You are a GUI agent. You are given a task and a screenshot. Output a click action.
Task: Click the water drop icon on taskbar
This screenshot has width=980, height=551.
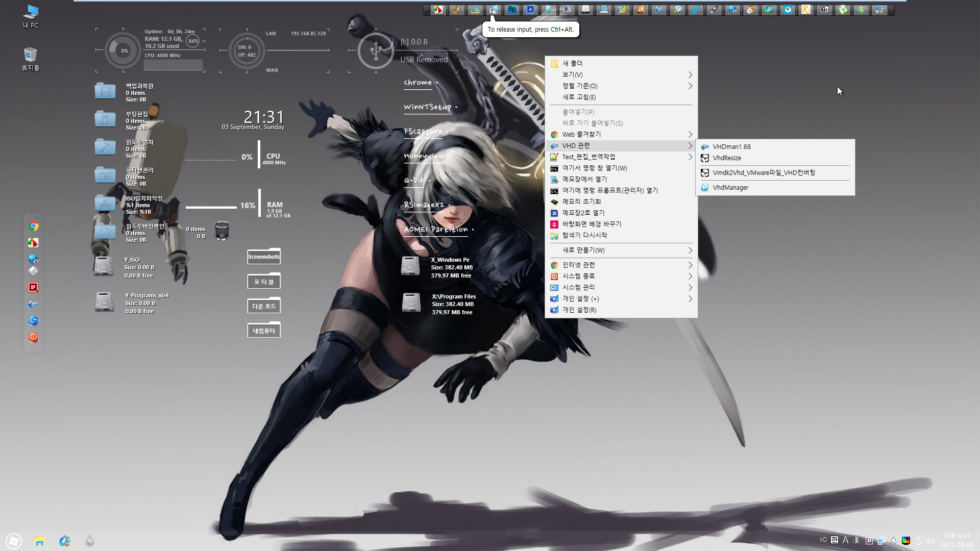[x=90, y=541]
